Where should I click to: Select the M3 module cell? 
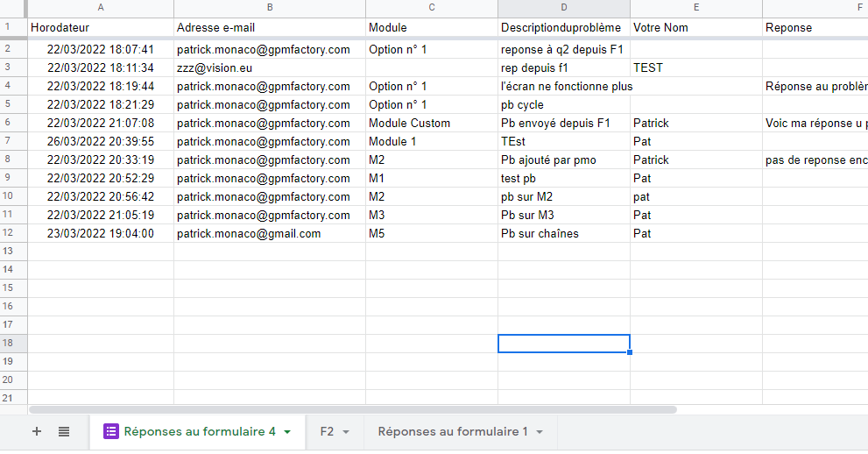(432, 215)
